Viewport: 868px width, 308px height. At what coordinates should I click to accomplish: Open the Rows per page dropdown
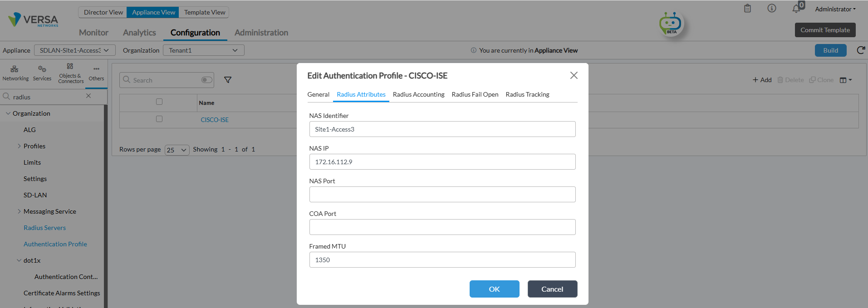click(177, 150)
